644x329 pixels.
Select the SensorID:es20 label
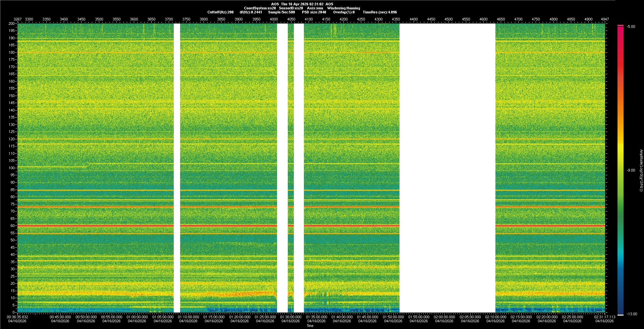tap(291, 8)
